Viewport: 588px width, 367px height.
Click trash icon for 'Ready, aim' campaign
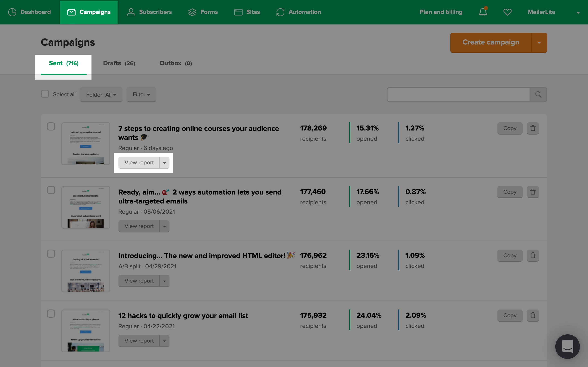click(x=533, y=192)
